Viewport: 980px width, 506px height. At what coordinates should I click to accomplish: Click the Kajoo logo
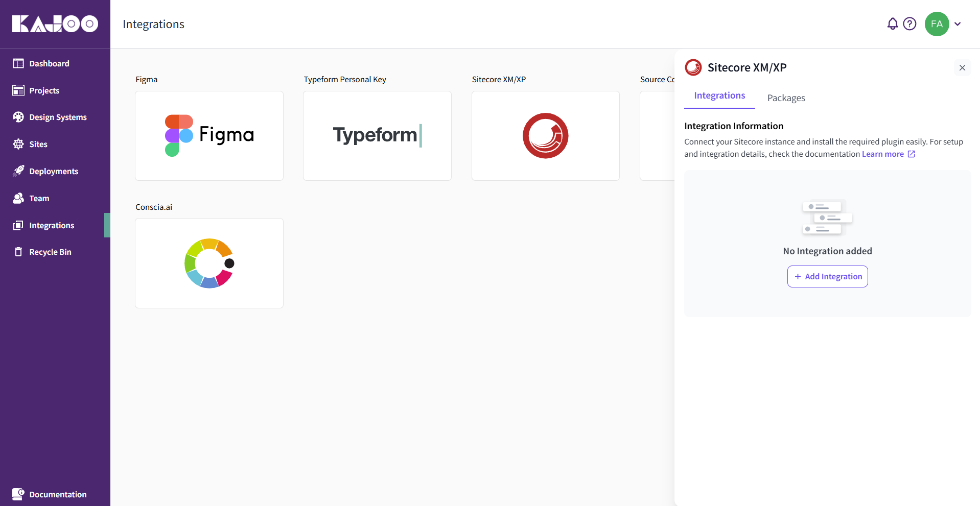55,24
